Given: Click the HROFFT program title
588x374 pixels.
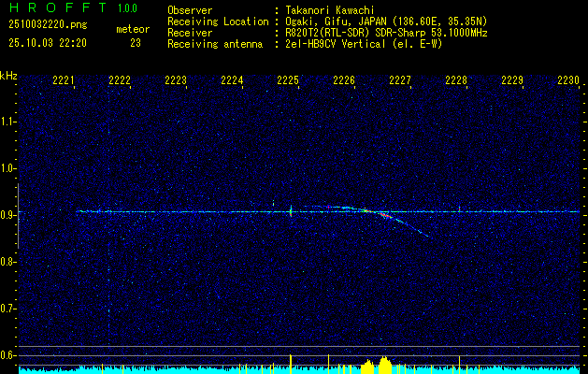Looking at the screenshot, I should tap(59, 7).
